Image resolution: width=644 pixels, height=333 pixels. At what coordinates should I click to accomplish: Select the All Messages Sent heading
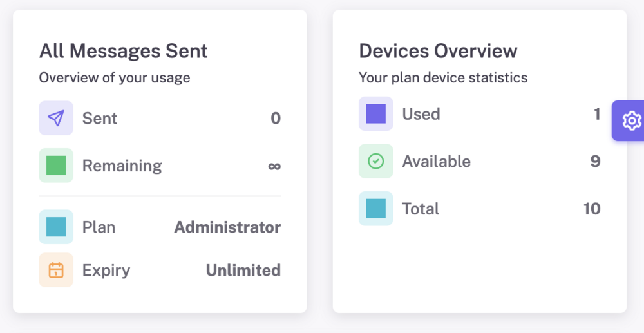[123, 52]
